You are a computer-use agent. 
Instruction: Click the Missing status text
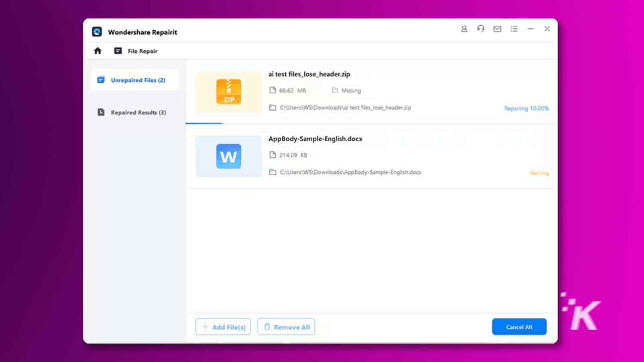[351, 90]
